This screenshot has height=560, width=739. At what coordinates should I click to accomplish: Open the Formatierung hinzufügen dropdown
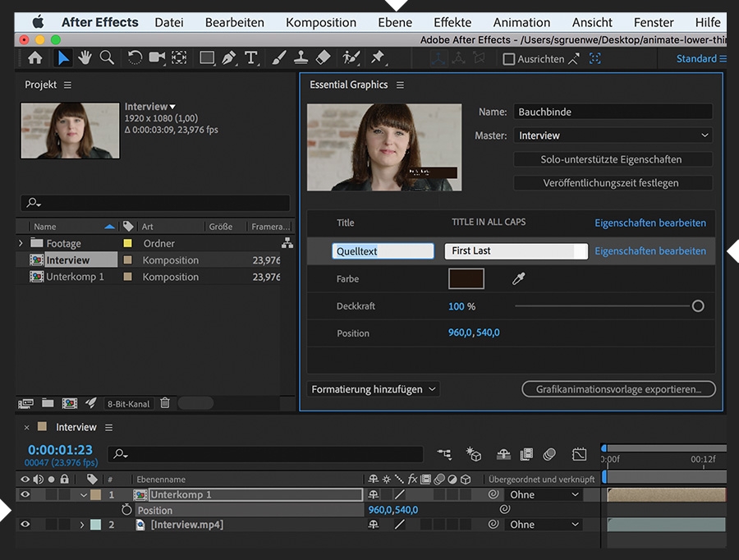coord(374,389)
